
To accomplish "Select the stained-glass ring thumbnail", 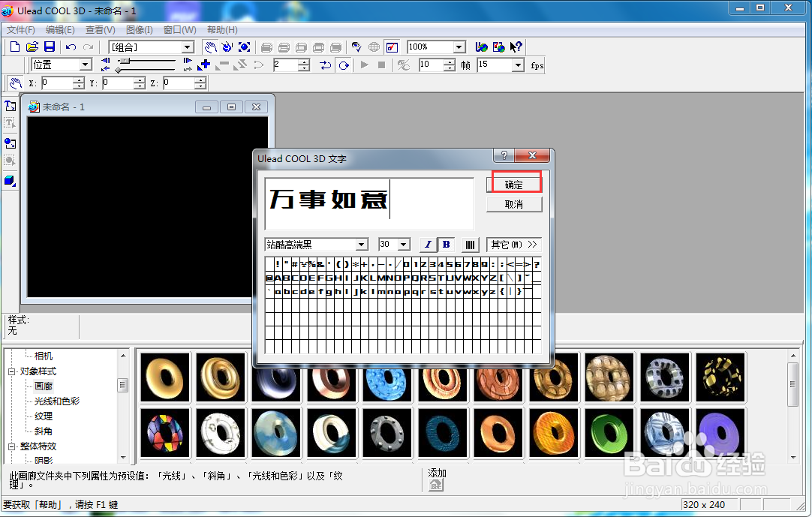I will [x=165, y=432].
